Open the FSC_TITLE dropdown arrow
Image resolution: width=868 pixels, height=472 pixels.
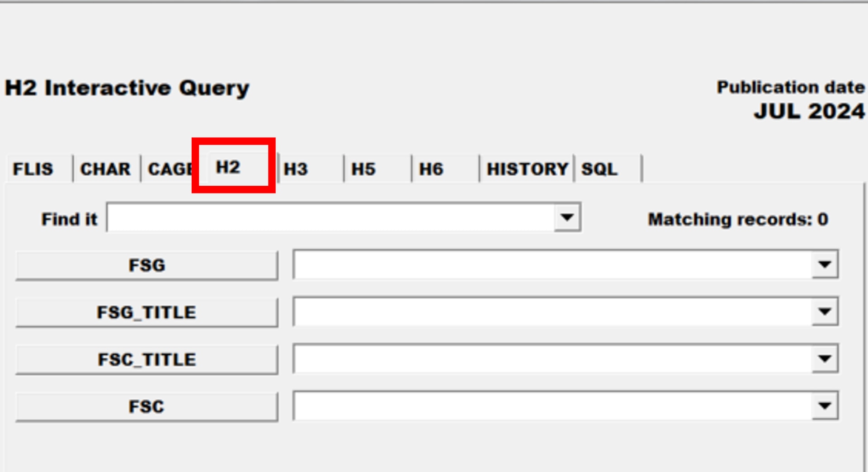coord(825,359)
